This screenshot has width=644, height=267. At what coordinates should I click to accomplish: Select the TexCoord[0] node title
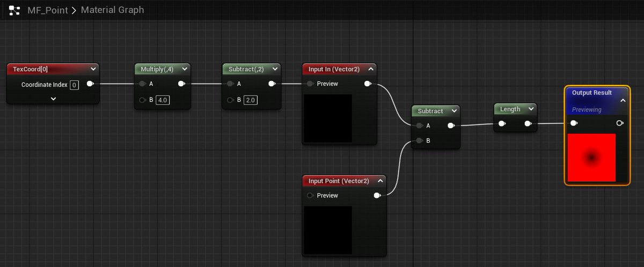pos(30,69)
